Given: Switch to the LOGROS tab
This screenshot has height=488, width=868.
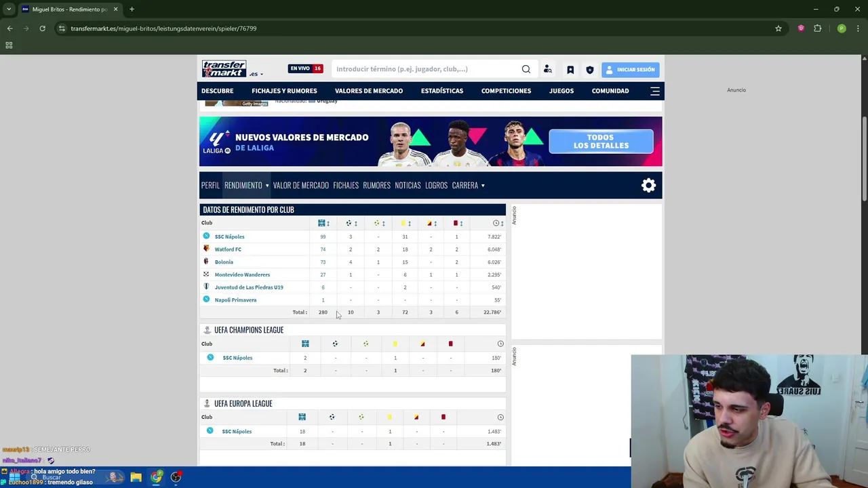Looking at the screenshot, I should [436, 186].
